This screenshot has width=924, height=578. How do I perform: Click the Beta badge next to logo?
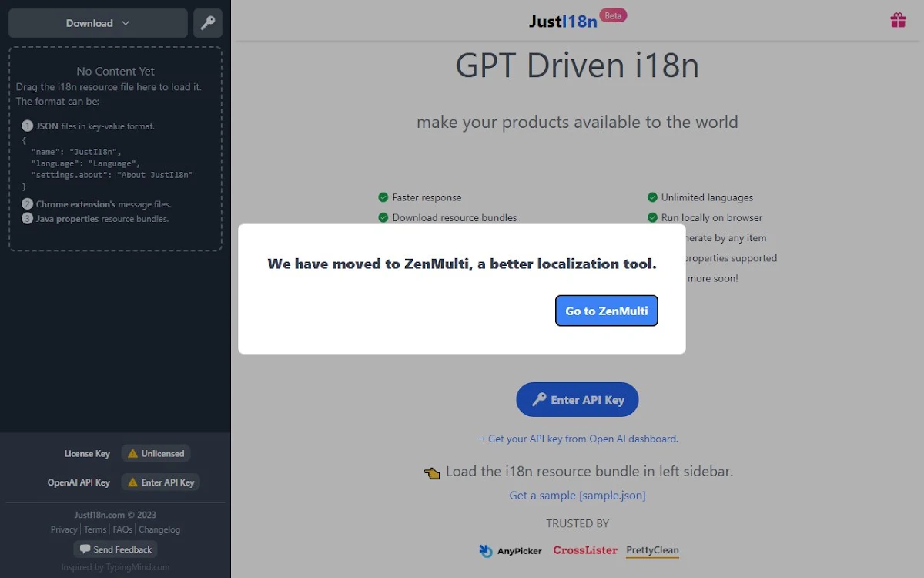(613, 15)
